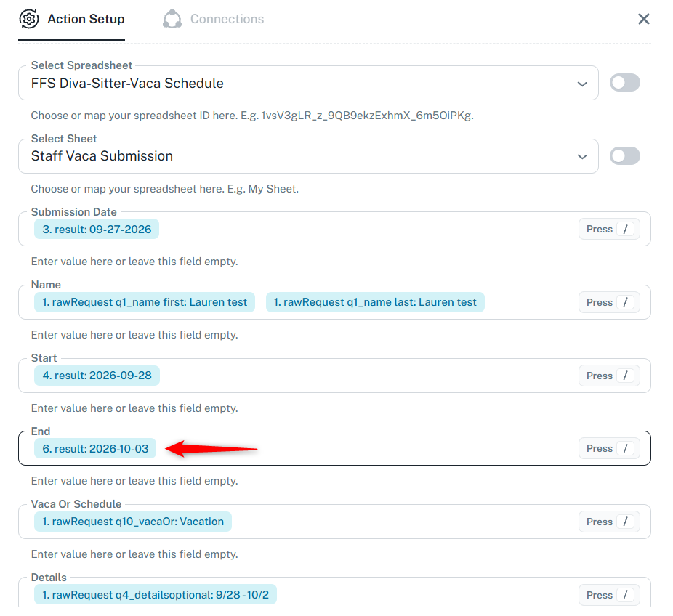Select the 'q1_name first: Lauren test' tag

click(145, 302)
